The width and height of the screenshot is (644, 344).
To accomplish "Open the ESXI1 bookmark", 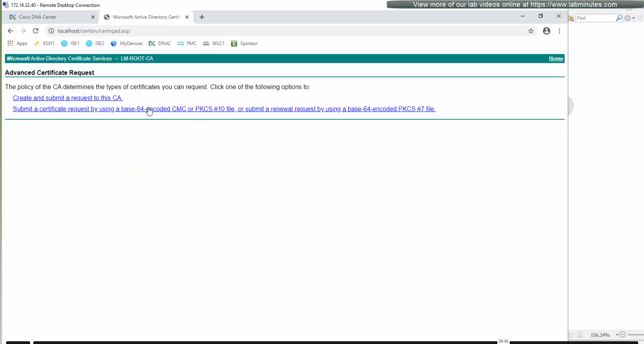I will 45,43.
